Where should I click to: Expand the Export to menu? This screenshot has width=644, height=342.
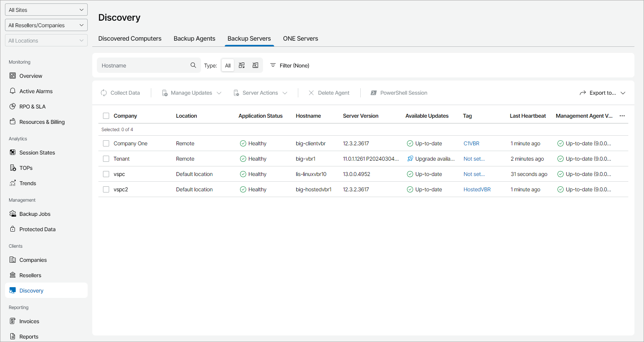[602, 93]
